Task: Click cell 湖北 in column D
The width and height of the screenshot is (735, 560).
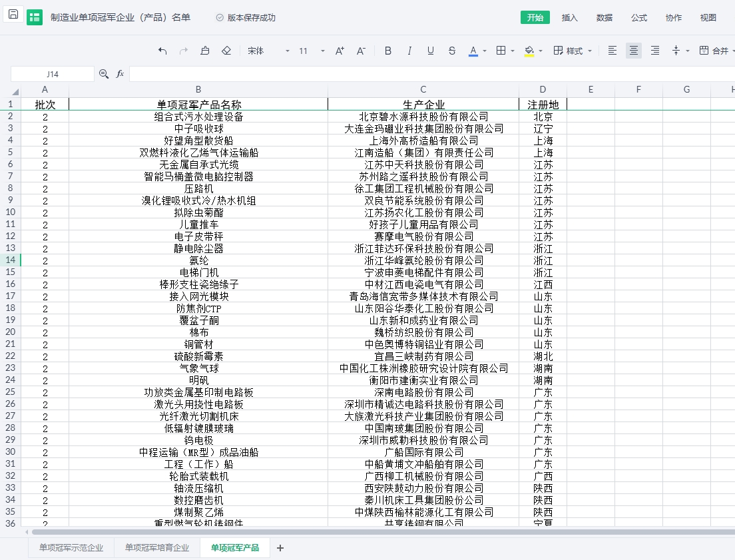Action: point(543,356)
